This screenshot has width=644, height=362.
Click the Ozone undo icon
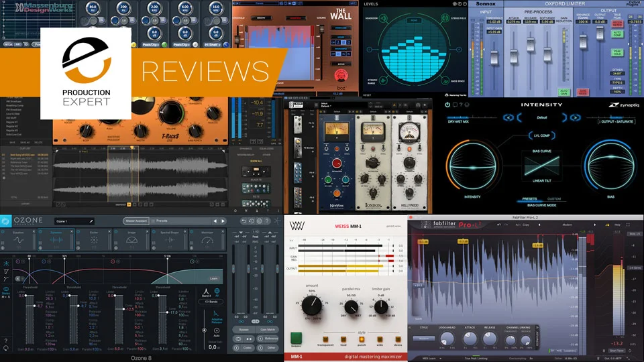[244, 221]
